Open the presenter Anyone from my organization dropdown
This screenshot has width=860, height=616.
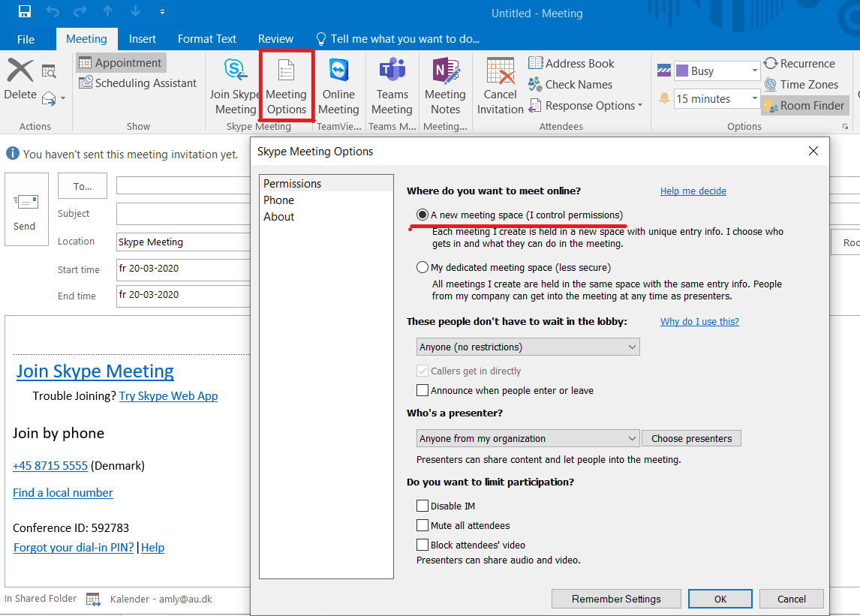[x=528, y=439]
